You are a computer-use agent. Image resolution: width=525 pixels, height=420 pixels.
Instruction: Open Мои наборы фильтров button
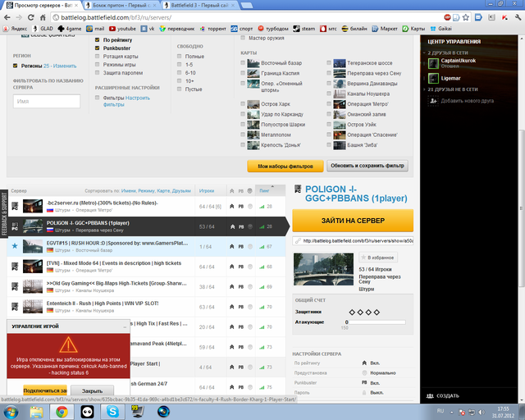click(285, 167)
